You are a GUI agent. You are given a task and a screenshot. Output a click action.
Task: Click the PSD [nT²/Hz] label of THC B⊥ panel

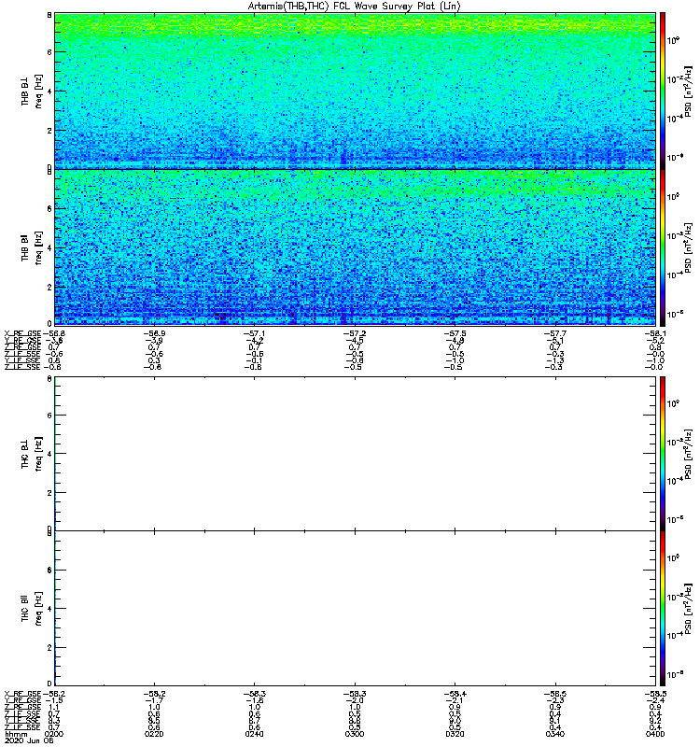pyautogui.click(x=689, y=454)
